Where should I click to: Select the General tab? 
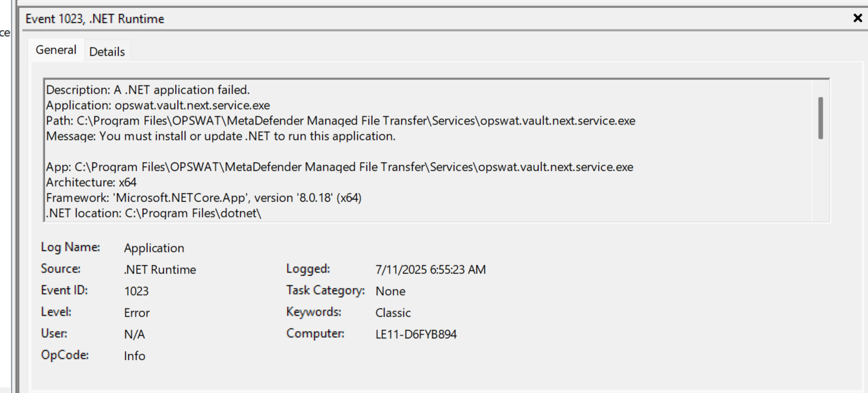point(56,50)
